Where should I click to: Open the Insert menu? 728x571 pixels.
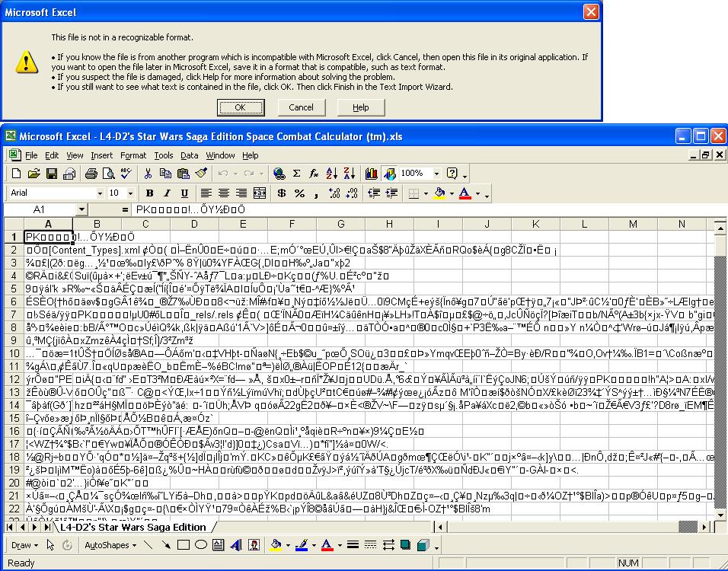[x=102, y=155]
